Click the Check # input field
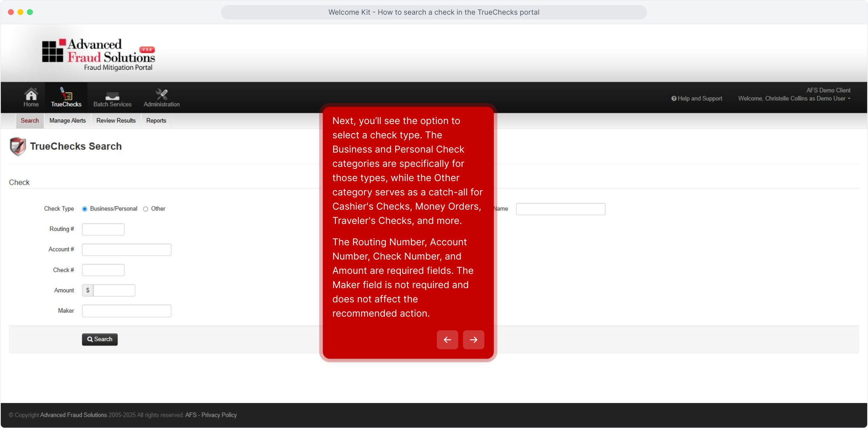This screenshot has width=868, height=428. pyautogui.click(x=103, y=270)
